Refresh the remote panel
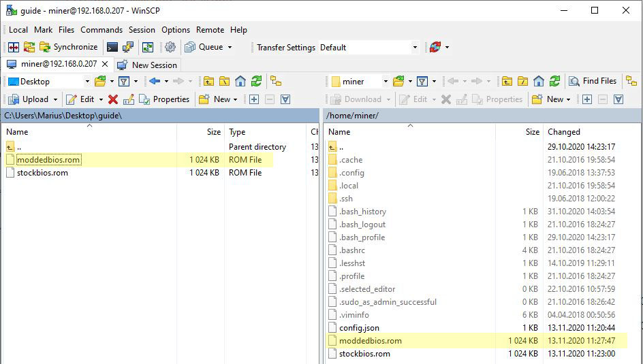 pyautogui.click(x=554, y=81)
